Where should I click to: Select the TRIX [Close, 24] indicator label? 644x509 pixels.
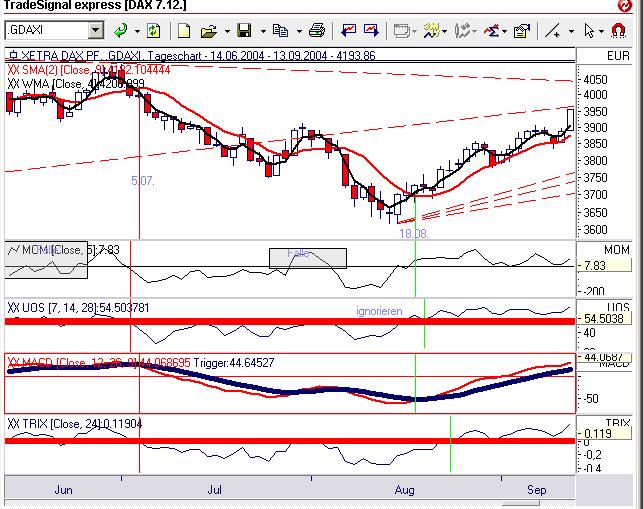75,424
